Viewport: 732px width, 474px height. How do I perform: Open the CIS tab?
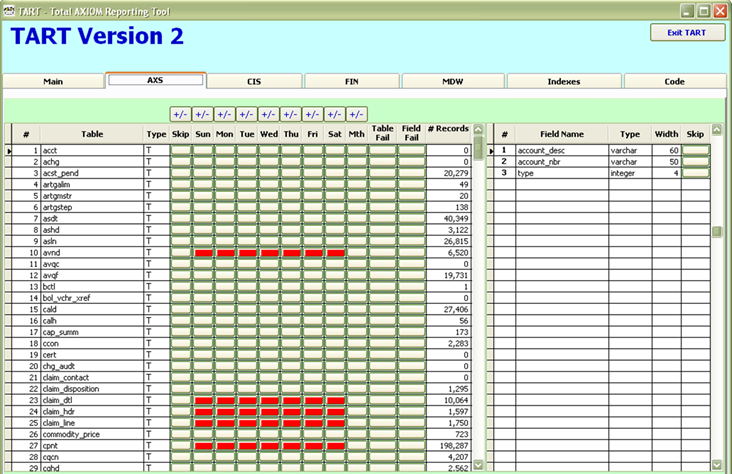[254, 81]
